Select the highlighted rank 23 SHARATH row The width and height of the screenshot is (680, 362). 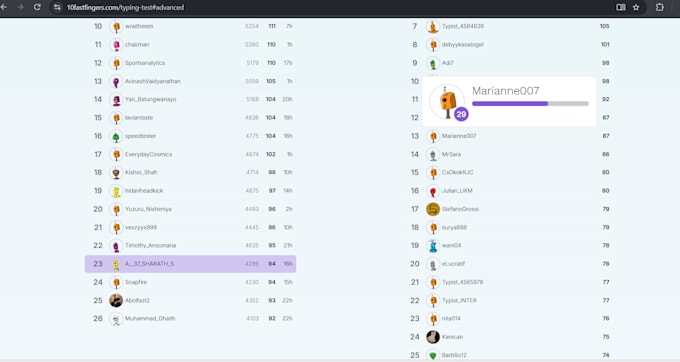190,264
